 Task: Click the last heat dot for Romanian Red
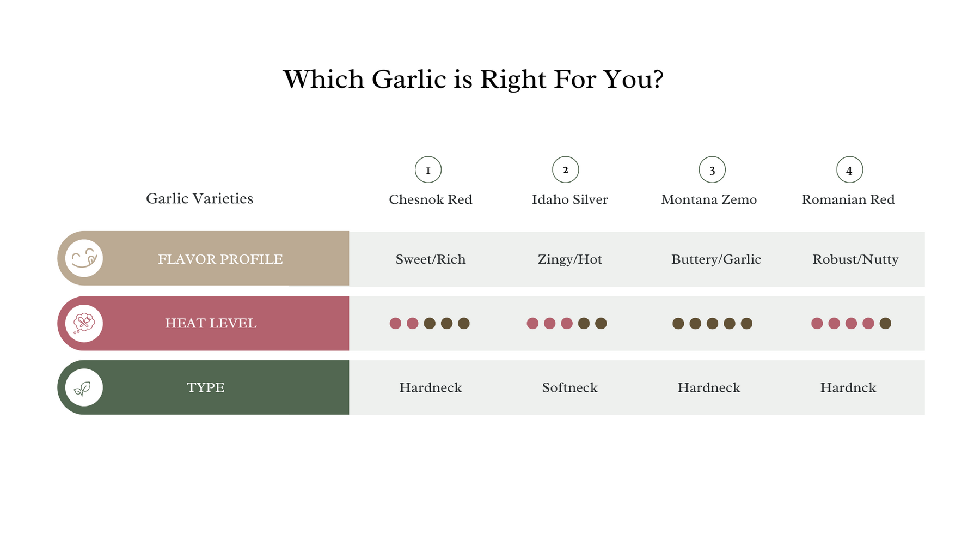point(885,324)
